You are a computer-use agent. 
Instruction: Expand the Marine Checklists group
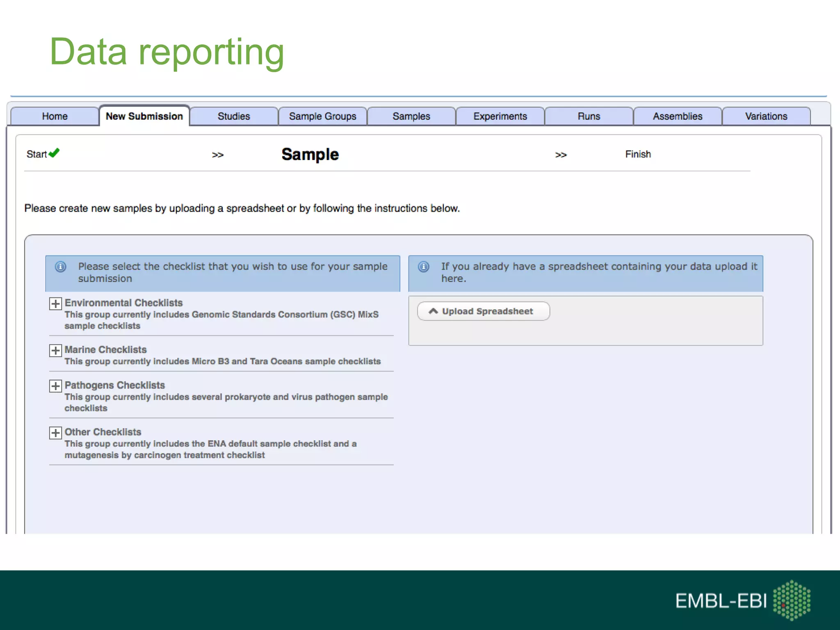coord(55,350)
